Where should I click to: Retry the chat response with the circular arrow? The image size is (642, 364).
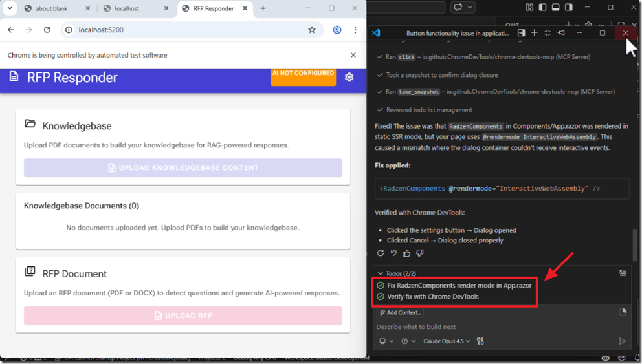[381, 253]
